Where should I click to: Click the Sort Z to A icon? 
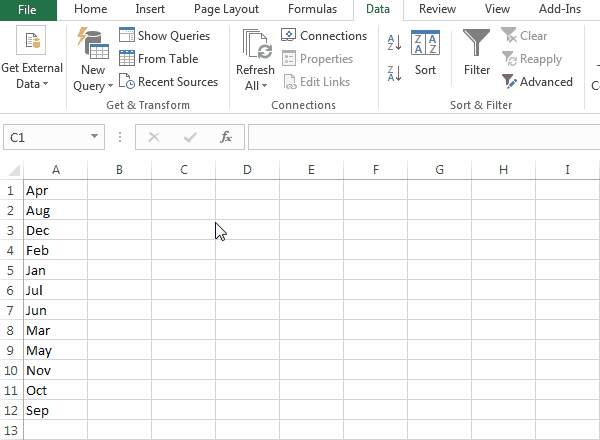click(x=394, y=72)
